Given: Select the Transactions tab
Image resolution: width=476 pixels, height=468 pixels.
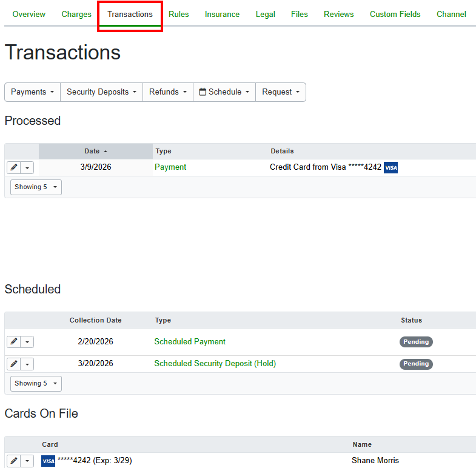Looking at the screenshot, I should pos(130,15).
